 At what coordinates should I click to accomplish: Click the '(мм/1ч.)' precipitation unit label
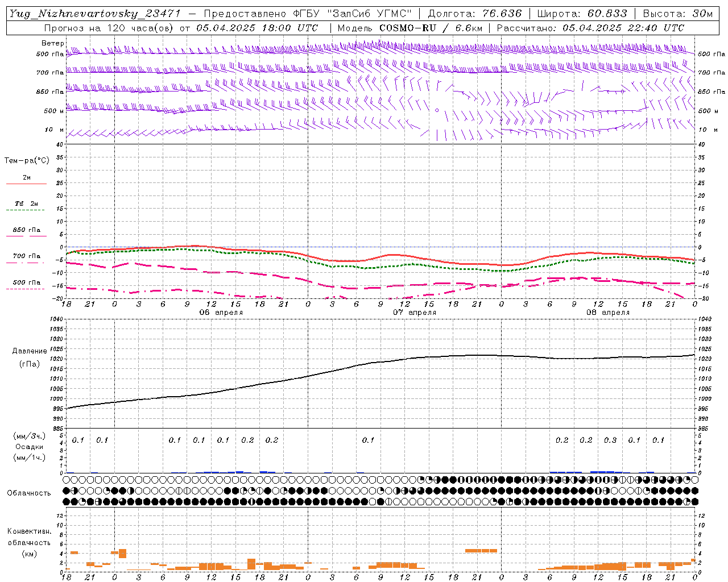pos(29,457)
